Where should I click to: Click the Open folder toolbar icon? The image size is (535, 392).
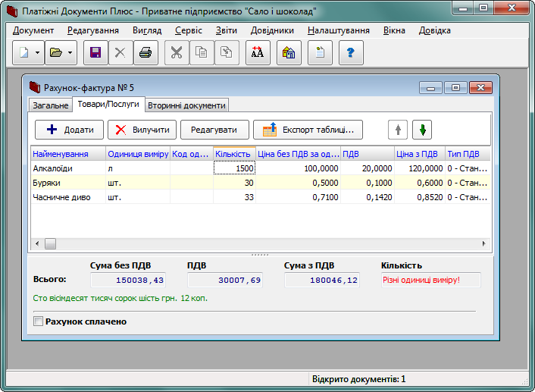pyautogui.click(x=56, y=52)
